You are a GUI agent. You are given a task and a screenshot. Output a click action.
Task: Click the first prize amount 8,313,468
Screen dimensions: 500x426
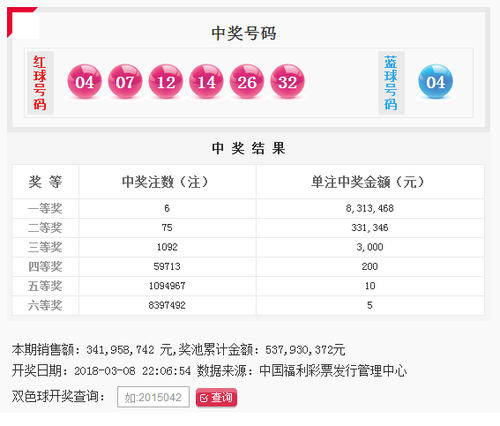(370, 208)
